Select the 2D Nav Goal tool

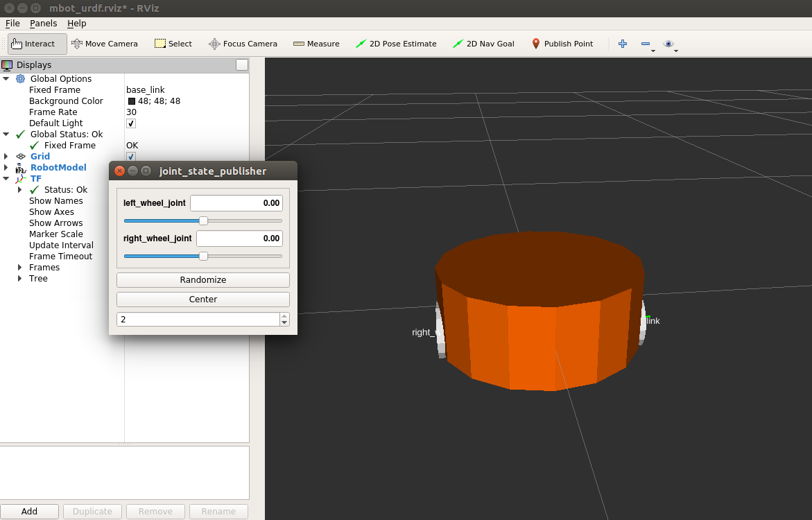(x=483, y=44)
